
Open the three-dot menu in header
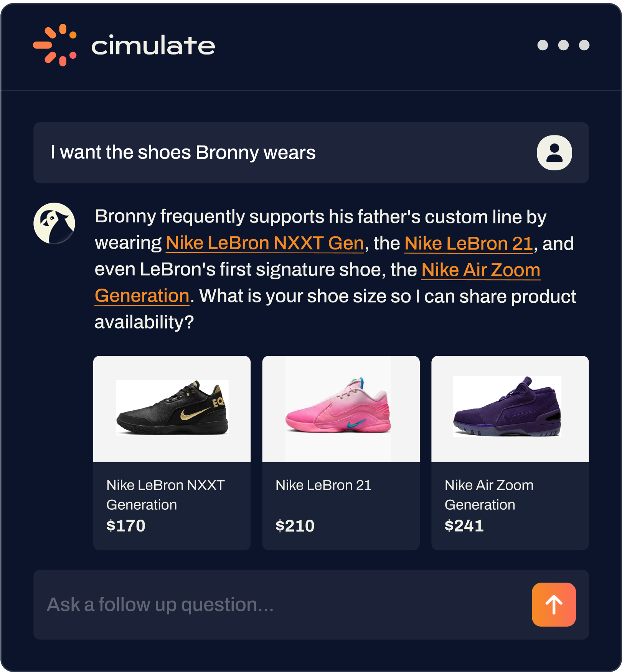coord(563,45)
